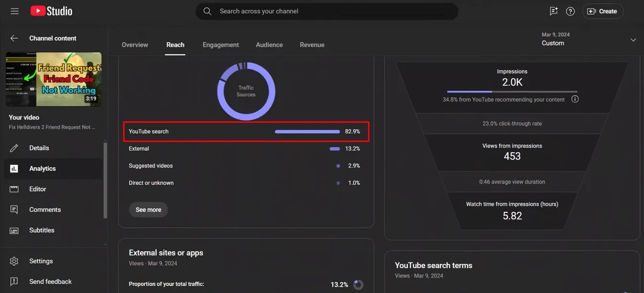Click the External 13.2% bar
Screen dimensions: 644x293
[x=334, y=149]
